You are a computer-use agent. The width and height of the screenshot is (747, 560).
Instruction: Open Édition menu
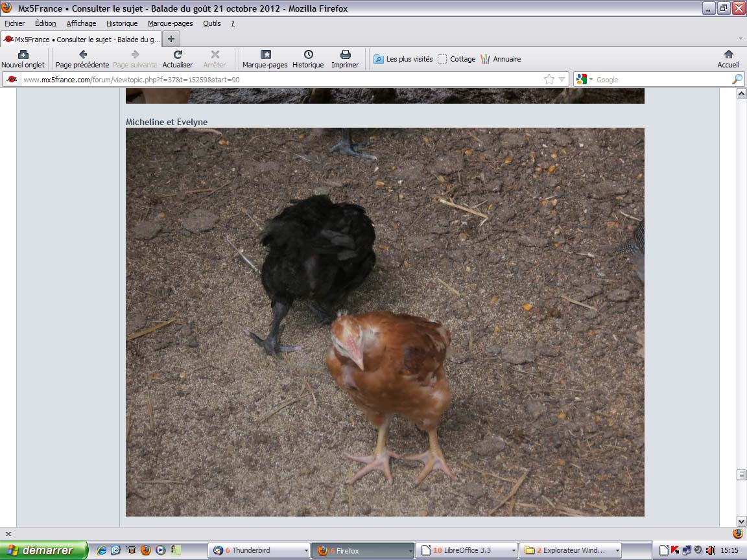pos(45,23)
